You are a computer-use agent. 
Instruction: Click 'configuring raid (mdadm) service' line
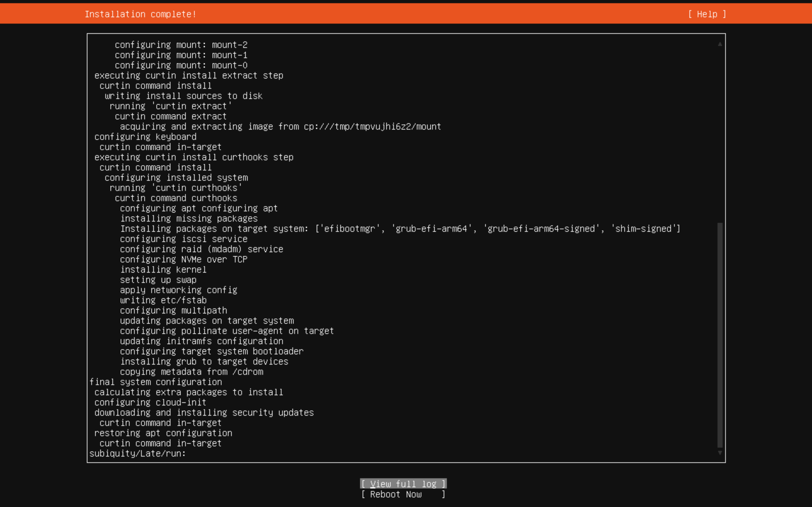[x=201, y=249]
